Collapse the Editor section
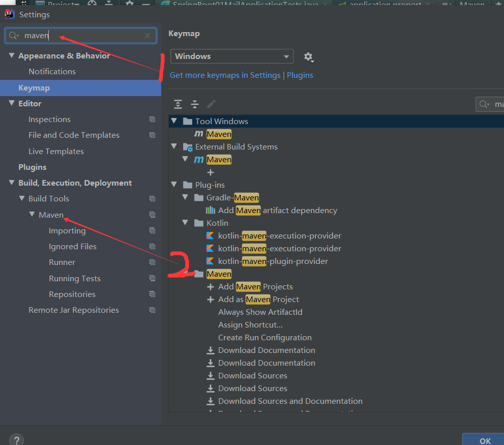Viewport: 504px width, 445px height. (x=12, y=103)
